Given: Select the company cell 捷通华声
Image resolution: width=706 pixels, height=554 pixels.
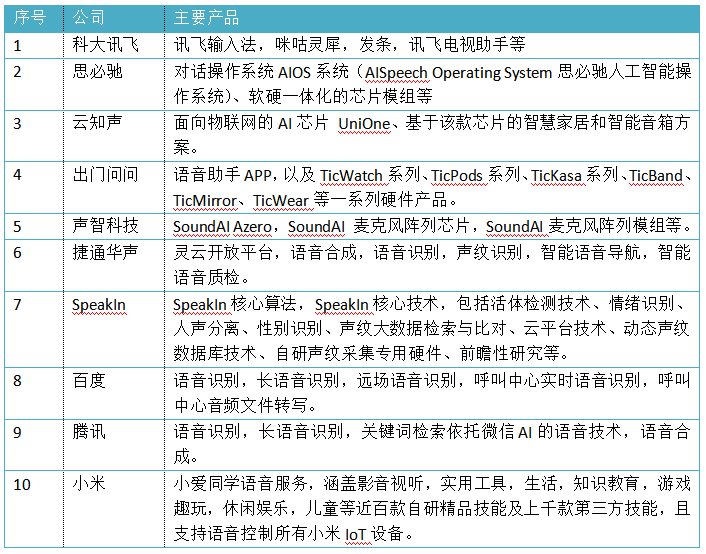Looking at the screenshot, I should [114, 265].
